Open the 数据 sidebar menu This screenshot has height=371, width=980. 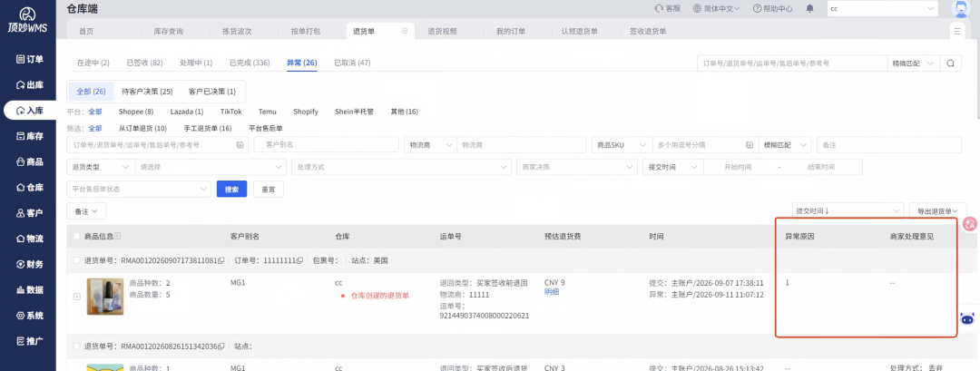pos(29,289)
